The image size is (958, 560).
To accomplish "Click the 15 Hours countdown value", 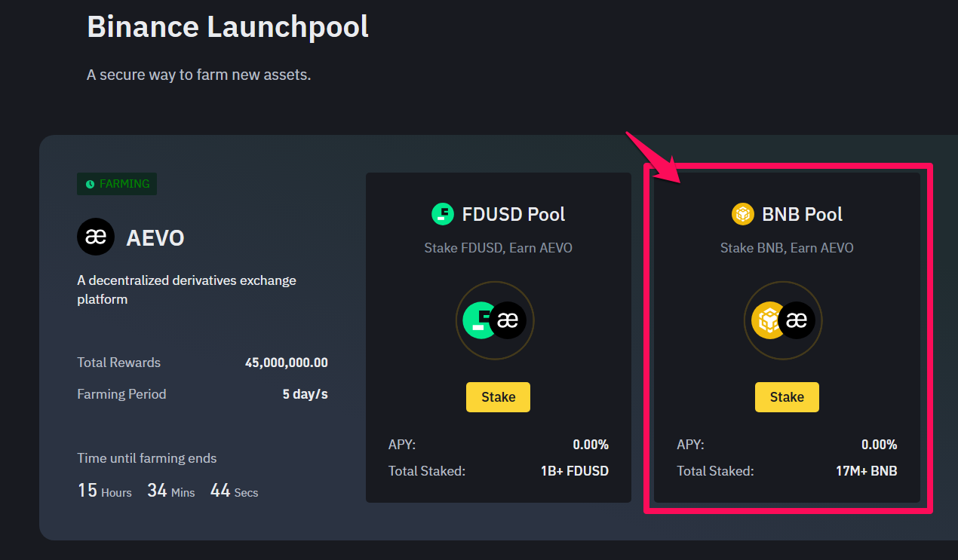I will coord(105,491).
